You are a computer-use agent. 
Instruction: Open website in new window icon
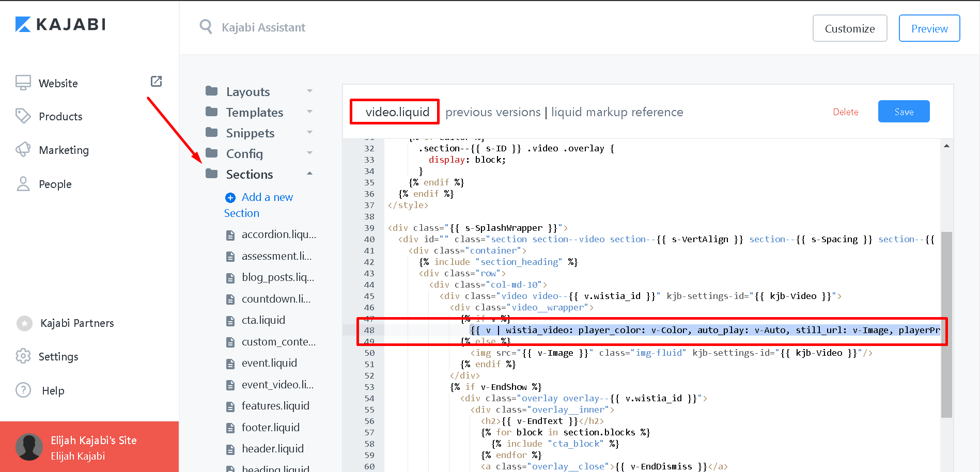(156, 81)
